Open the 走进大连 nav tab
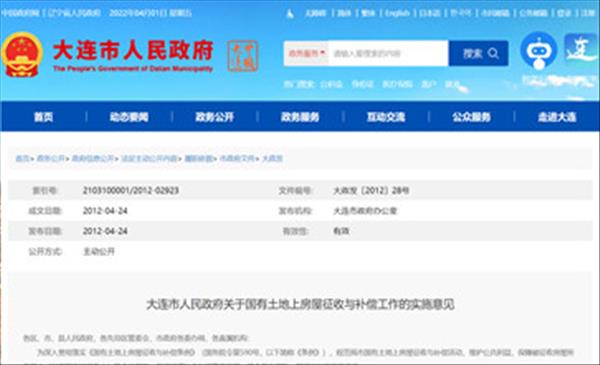The width and height of the screenshot is (600, 365). [x=557, y=117]
